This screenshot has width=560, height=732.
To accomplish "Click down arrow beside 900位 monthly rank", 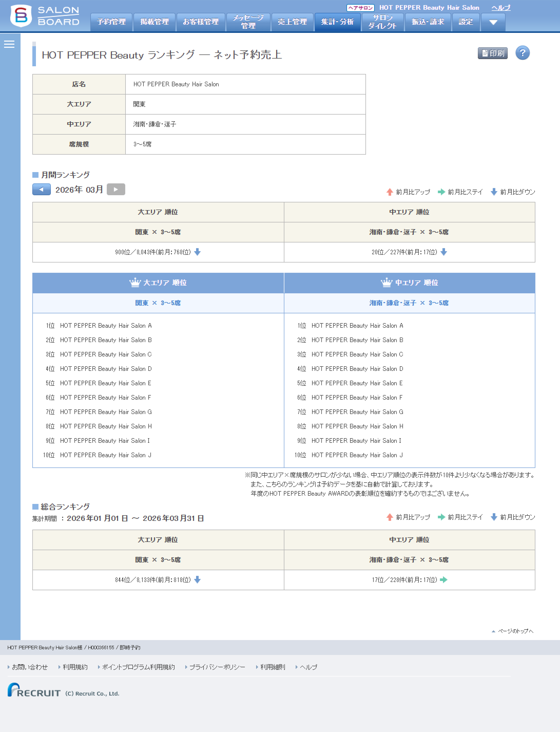I will coord(197,252).
